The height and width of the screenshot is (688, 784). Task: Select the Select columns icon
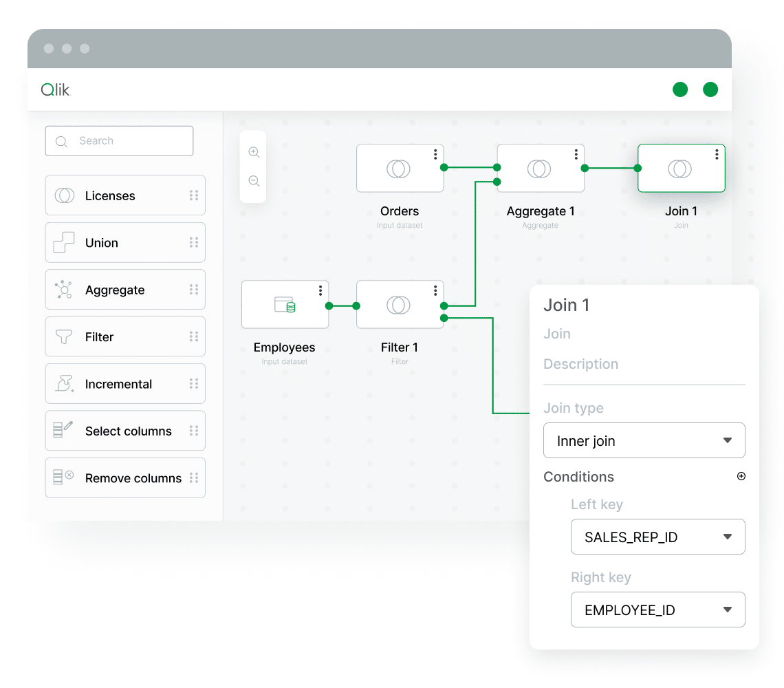(63, 429)
